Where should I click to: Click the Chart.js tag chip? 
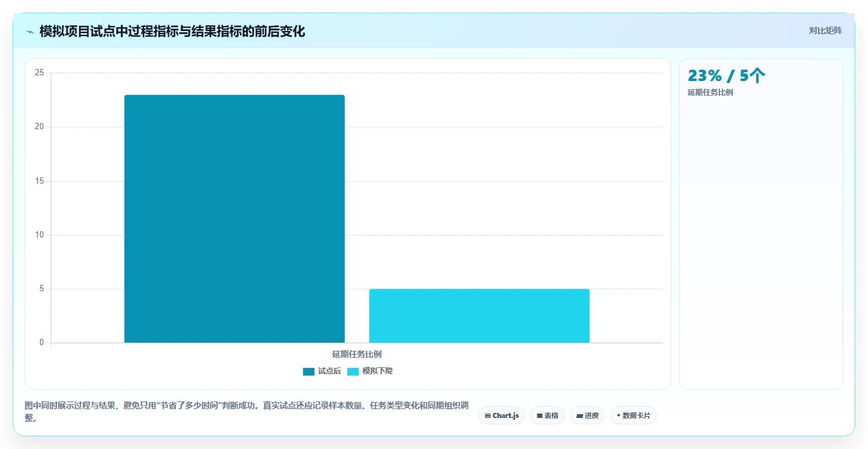click(502, 415)
